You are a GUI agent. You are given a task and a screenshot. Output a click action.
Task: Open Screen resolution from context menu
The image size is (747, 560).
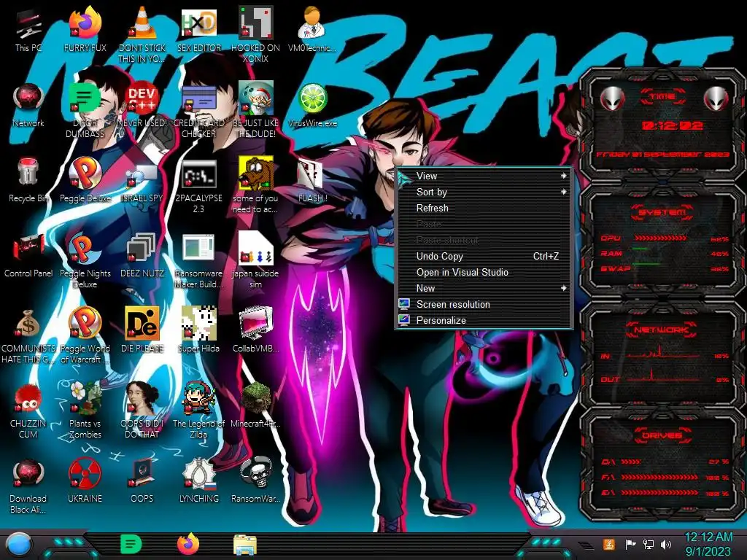pyautogui.click(x=484, y=304)
